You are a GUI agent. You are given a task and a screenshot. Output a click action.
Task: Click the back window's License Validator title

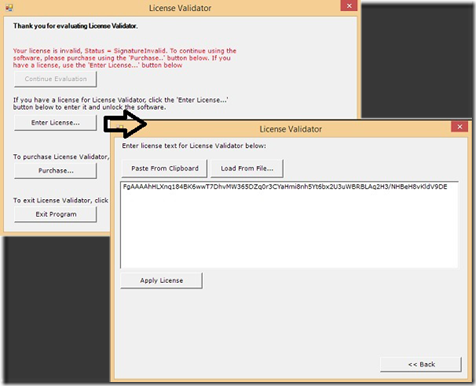tap(180, 8)
